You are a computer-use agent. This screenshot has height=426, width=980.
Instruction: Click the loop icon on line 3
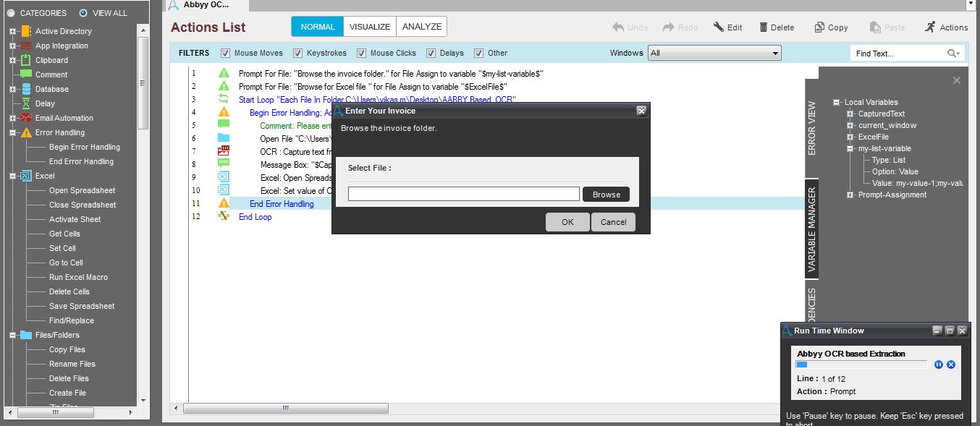point(224,99)
